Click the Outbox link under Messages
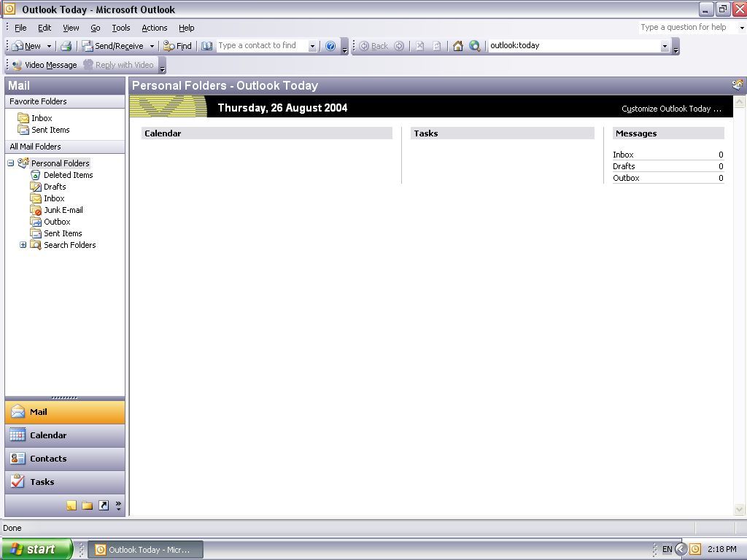The image size is (747, 560). (626, 178)
